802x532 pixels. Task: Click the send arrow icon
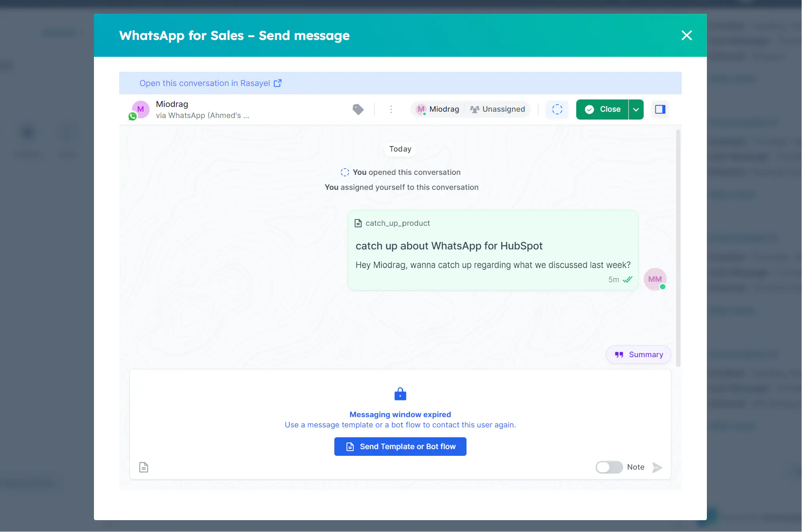657,468
